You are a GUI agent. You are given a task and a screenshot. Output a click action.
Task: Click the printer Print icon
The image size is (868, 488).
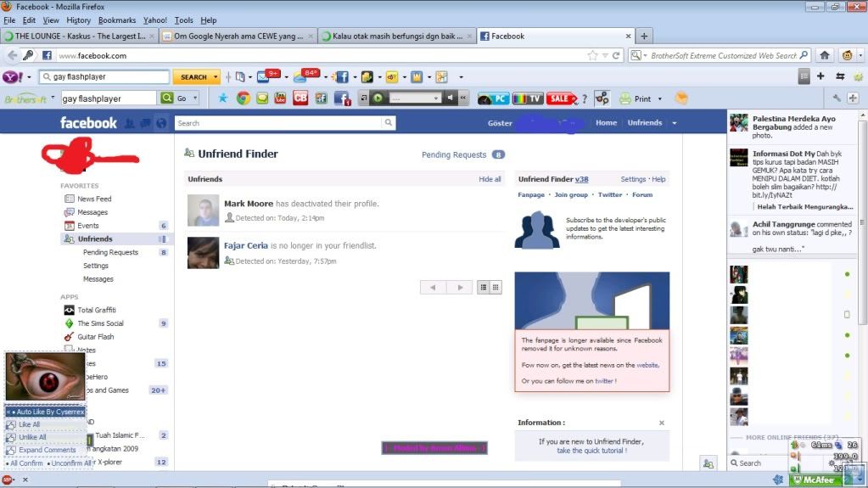[625, 98]
